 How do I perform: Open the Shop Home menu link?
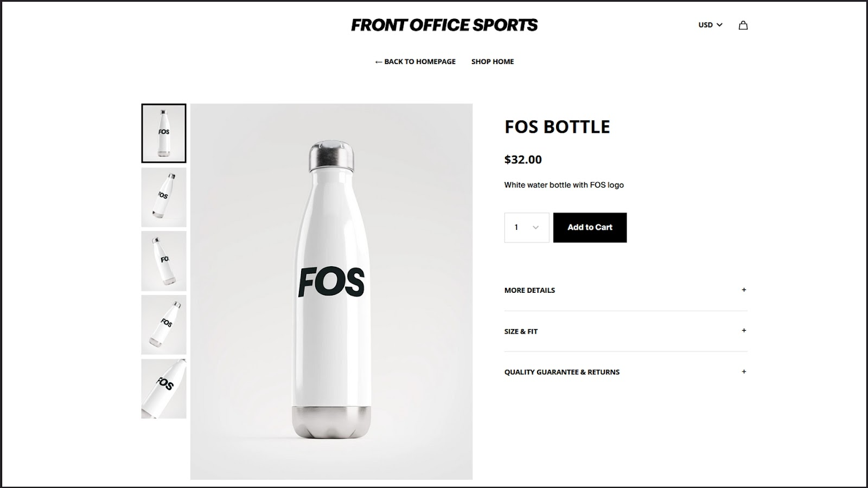pos(492,62)
